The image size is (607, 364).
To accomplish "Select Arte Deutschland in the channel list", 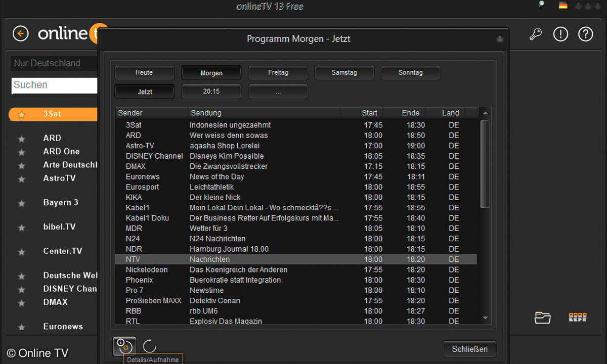I will point(70,165).
